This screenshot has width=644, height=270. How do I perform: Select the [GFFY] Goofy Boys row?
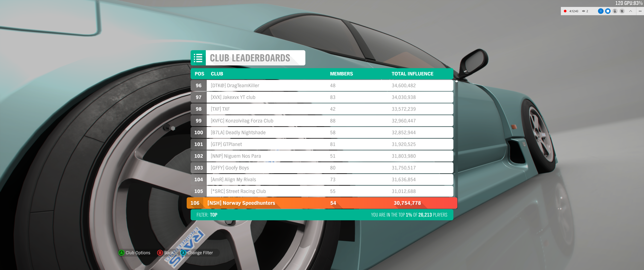(x=322, y=168)
